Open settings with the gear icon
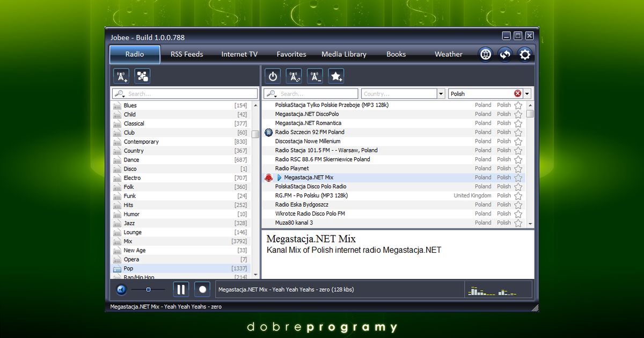Image resolution: width=644 pixels, height=338 pixels. (x=524, y=54)
